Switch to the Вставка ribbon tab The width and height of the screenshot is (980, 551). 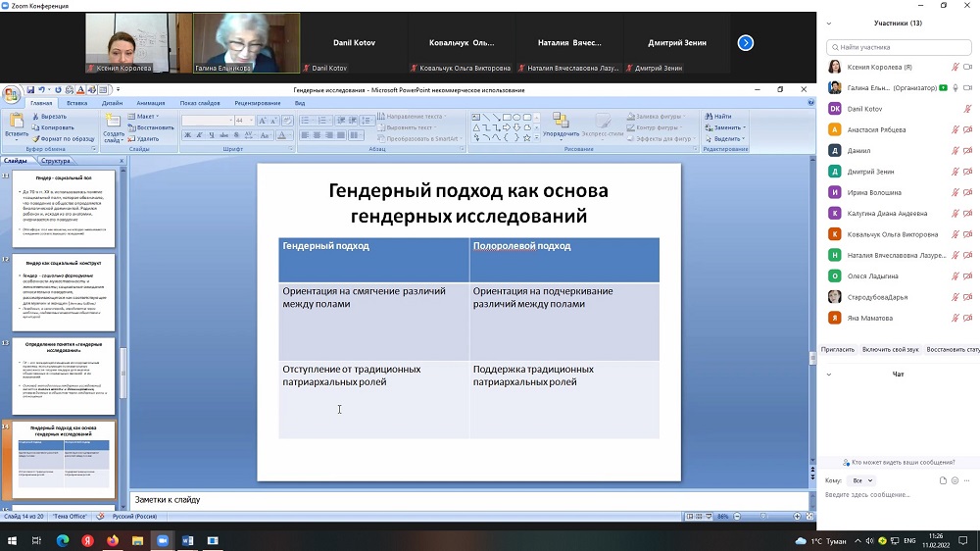coord(76,103)
